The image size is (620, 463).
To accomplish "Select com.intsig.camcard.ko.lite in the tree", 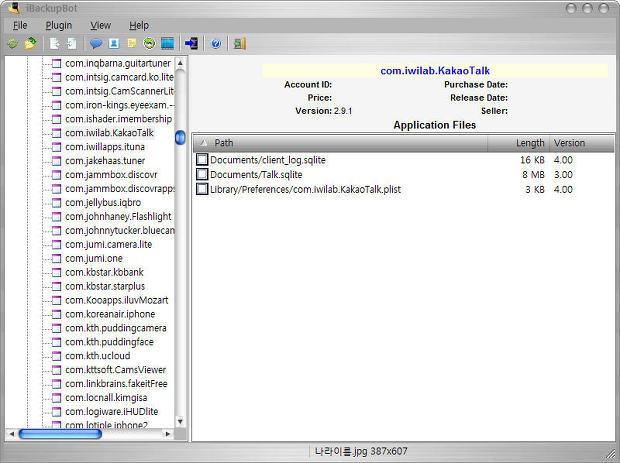I will point(119,77).
